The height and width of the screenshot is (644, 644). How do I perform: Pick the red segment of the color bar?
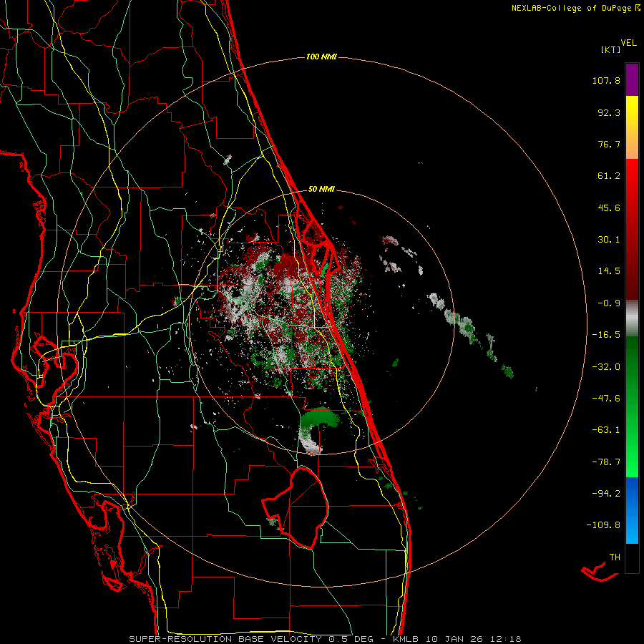pyautogui.click(x=632, y=229)
